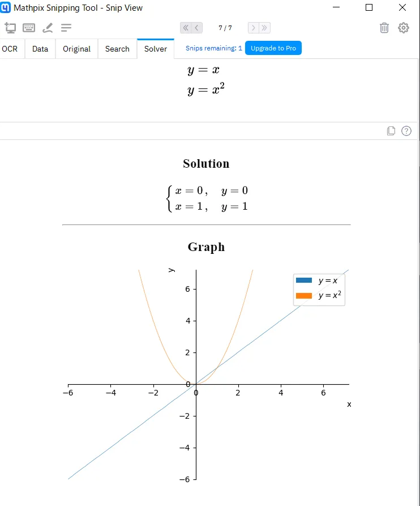420x506 pixels.
Task: Click the orange y = x² legend swatch
Action: [304, 295]
